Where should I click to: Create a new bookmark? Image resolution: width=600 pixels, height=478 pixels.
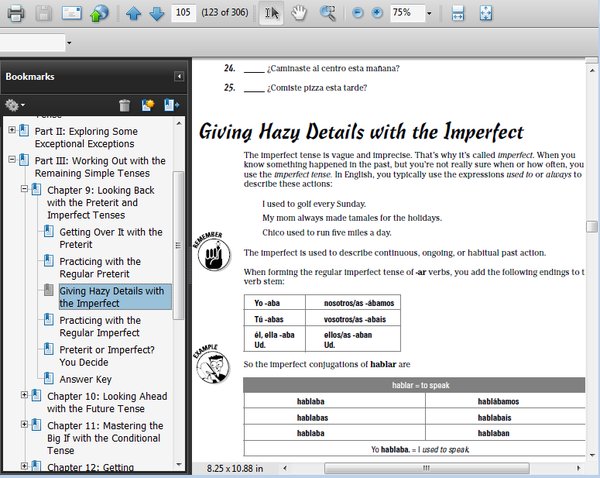(147, 104)
